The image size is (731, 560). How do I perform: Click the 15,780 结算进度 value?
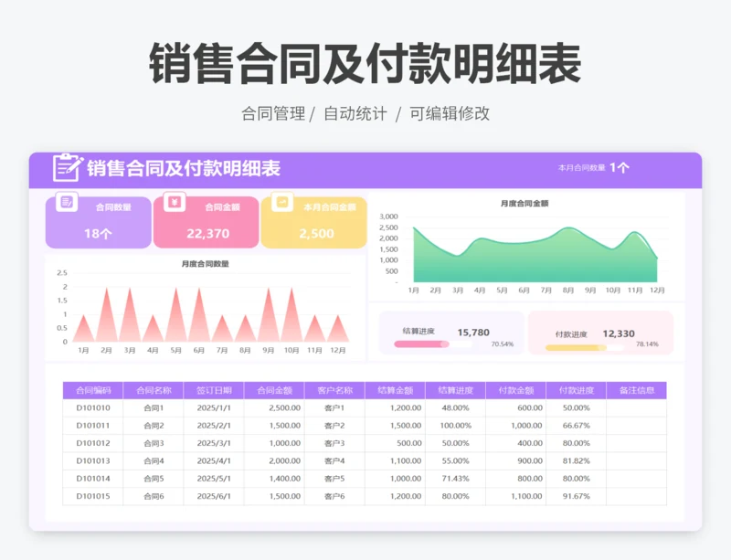[473, 333]
